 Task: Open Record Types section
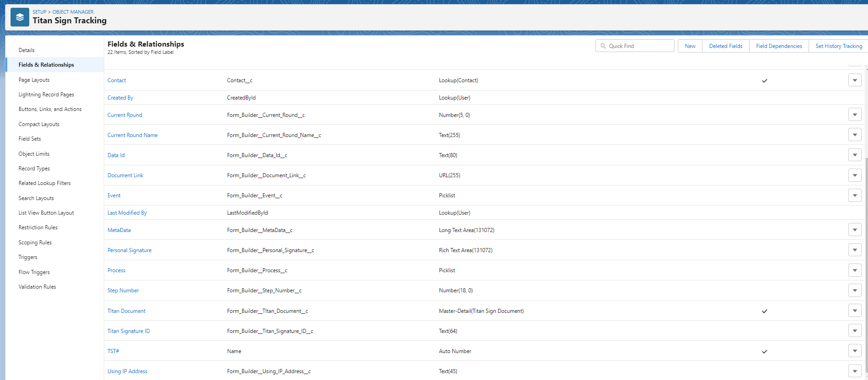[34, 169]
